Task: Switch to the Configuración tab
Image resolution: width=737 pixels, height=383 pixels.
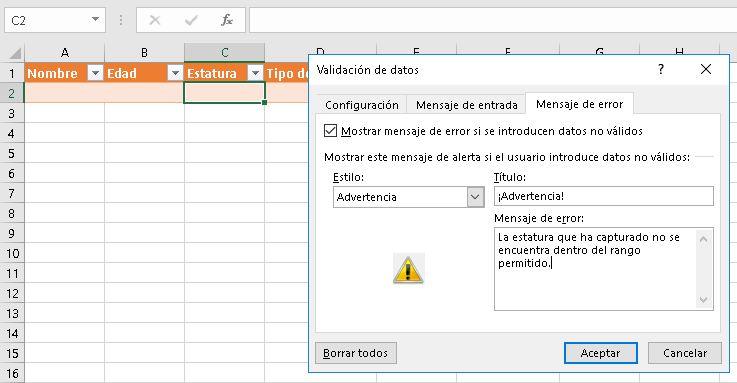Action: tap(361, 105)
